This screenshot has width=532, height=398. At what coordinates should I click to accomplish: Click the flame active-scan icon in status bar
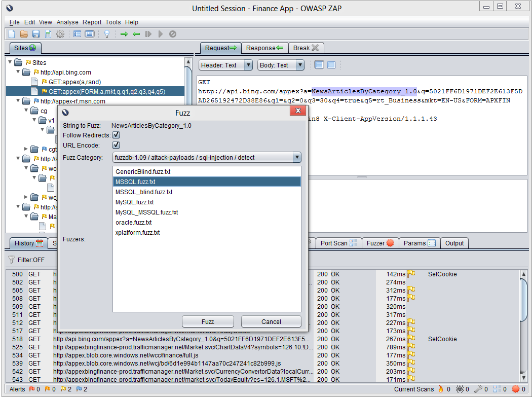coord(441,389)
